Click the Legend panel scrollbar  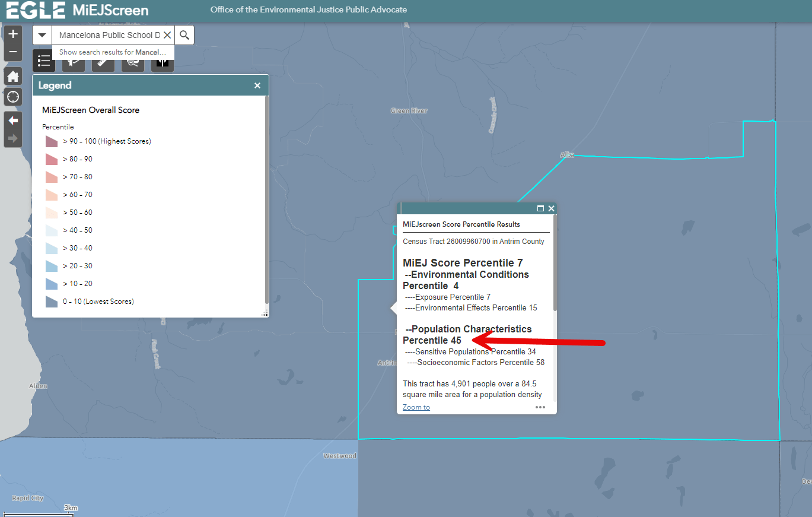(267, 200)
